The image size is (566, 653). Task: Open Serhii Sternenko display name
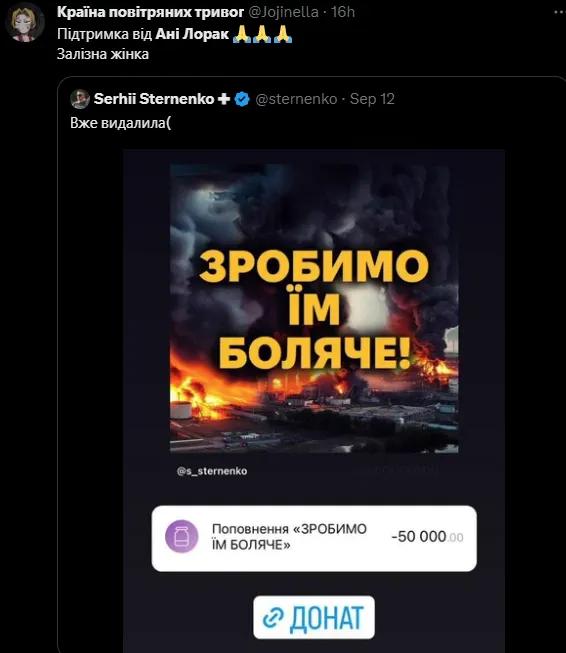154,99
